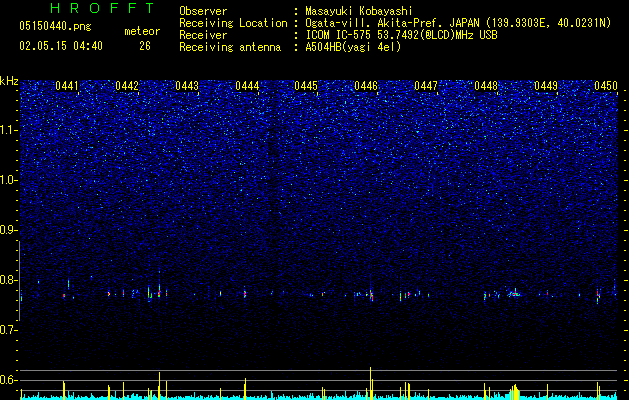Click the 0446 time marker

366,86
